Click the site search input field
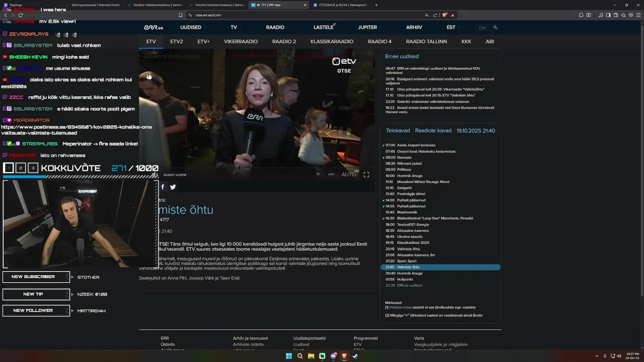Image resolution: width=644 pixels, height=362 pixels. [x=482, y=27]
